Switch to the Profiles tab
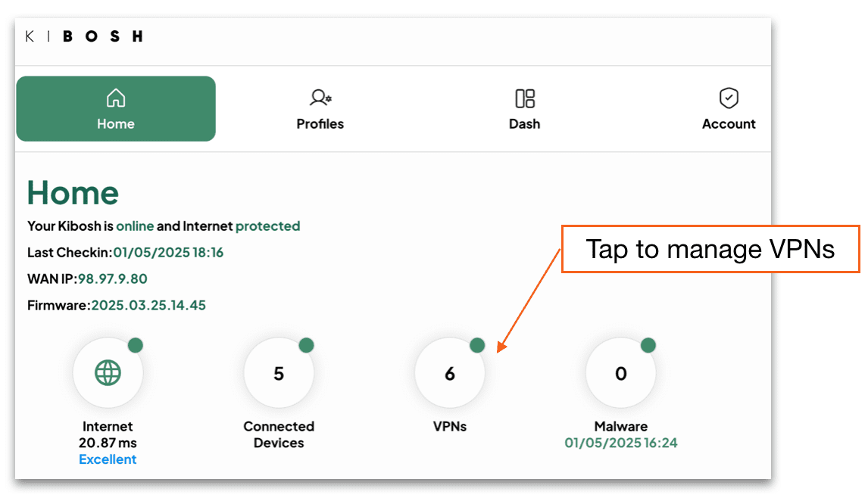Viewport: 868px width, 504px height. (x=320, y=109)
